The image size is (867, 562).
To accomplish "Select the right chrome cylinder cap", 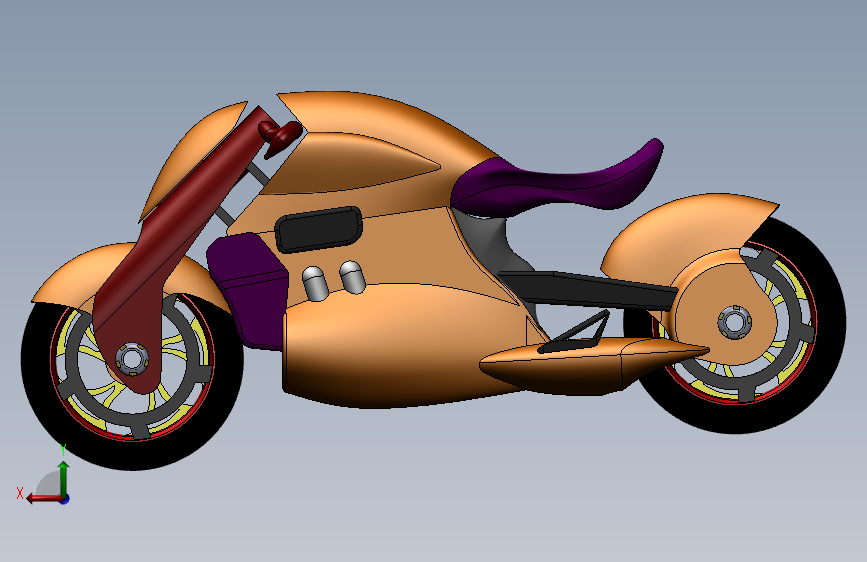I will [352, 277].
